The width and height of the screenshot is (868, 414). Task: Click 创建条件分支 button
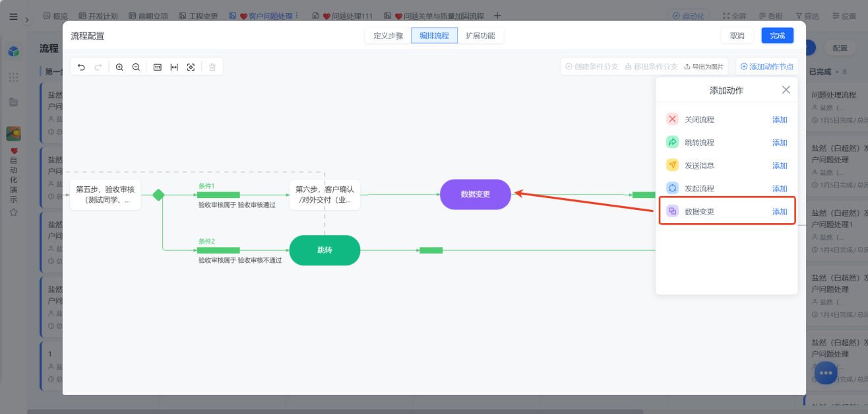click(x=592, y=67)
